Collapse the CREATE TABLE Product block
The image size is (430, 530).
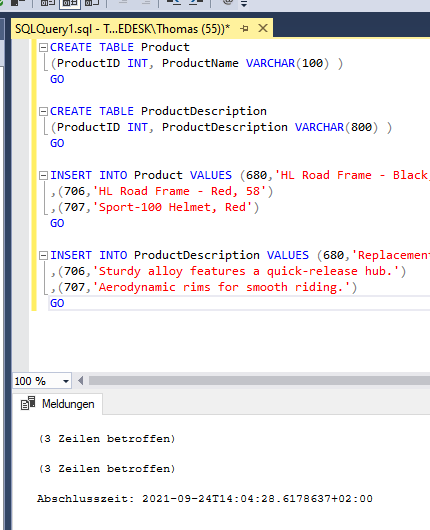pos(43,48)
